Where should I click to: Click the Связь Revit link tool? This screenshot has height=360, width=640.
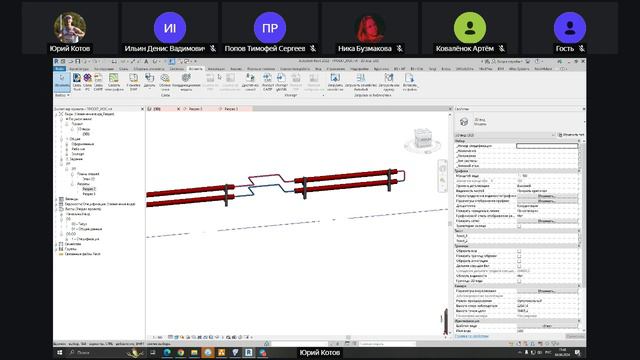tap(77, 81)
